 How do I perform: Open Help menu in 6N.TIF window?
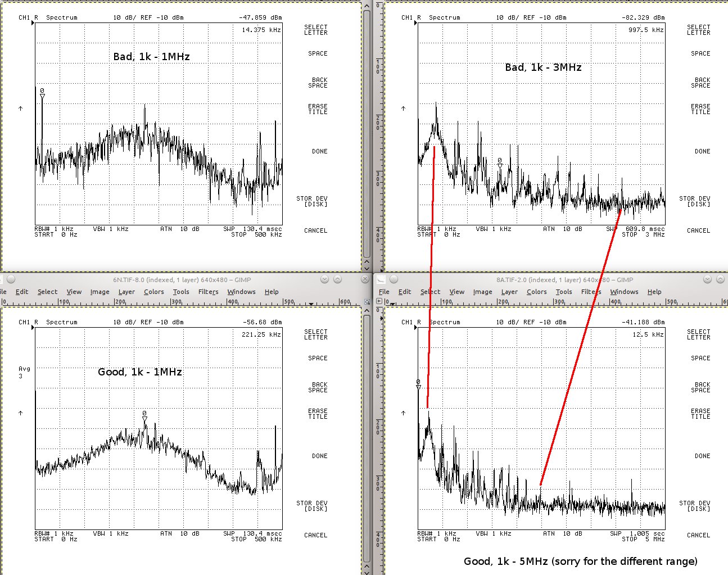click(x=272, y=292)
